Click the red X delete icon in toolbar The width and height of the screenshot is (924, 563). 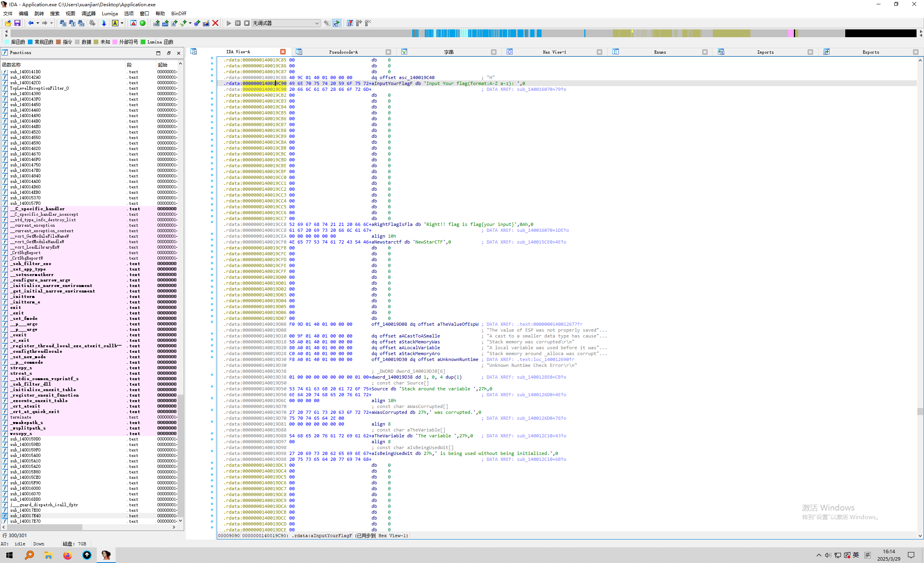click(215, 23)
